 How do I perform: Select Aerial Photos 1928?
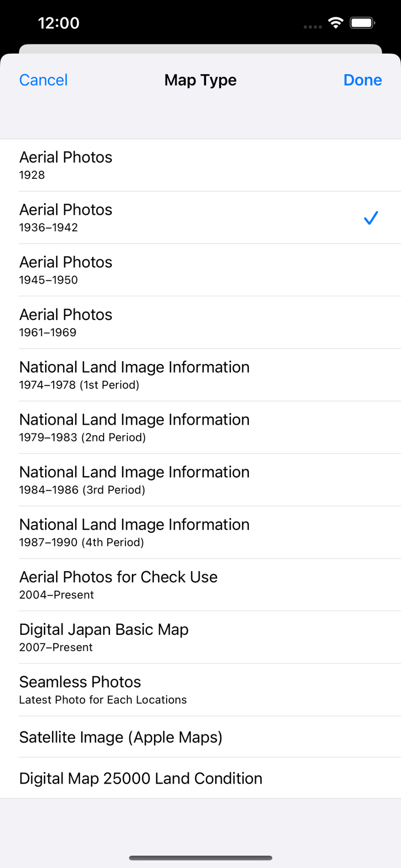(200, 165)
